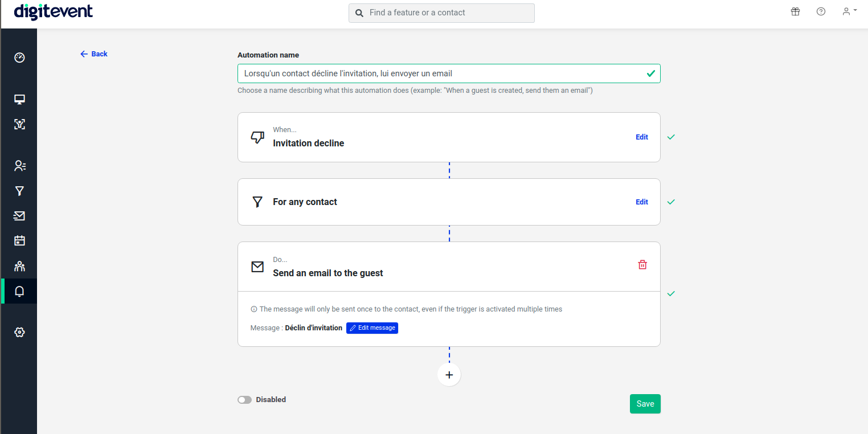Delete the Send an email action
This screenshot has width=868, height=434.
(642, 265)
